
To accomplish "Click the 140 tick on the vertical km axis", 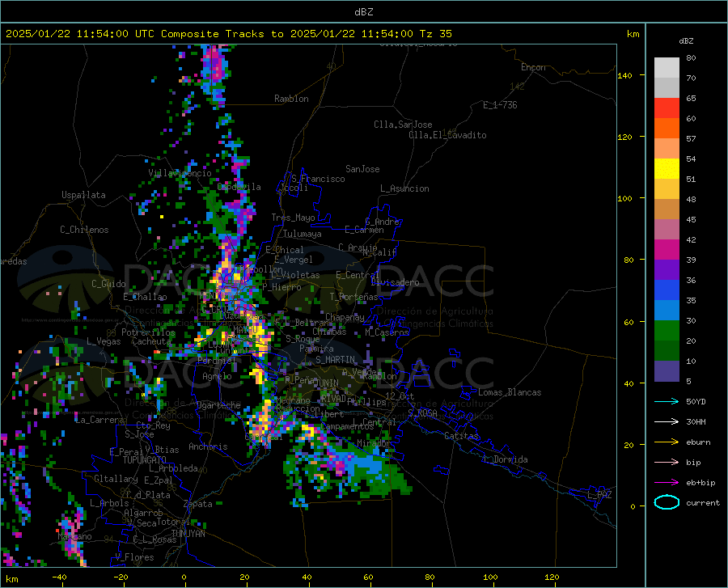I will tap(624, 75).
